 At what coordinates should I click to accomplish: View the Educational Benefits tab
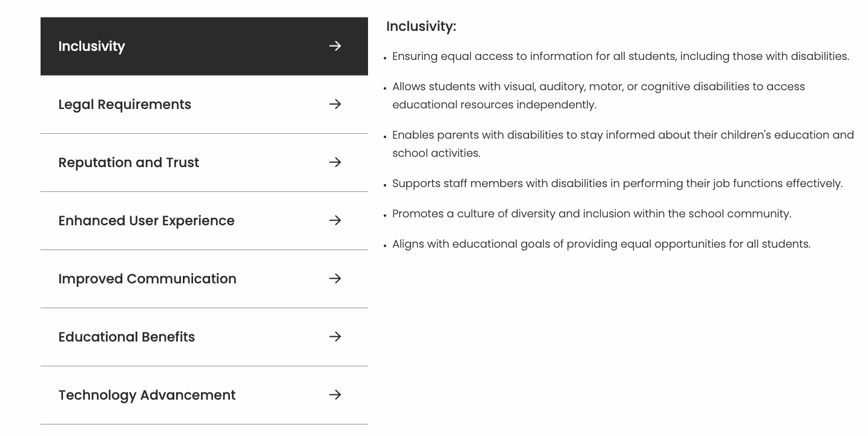click(x=127, y=337)
